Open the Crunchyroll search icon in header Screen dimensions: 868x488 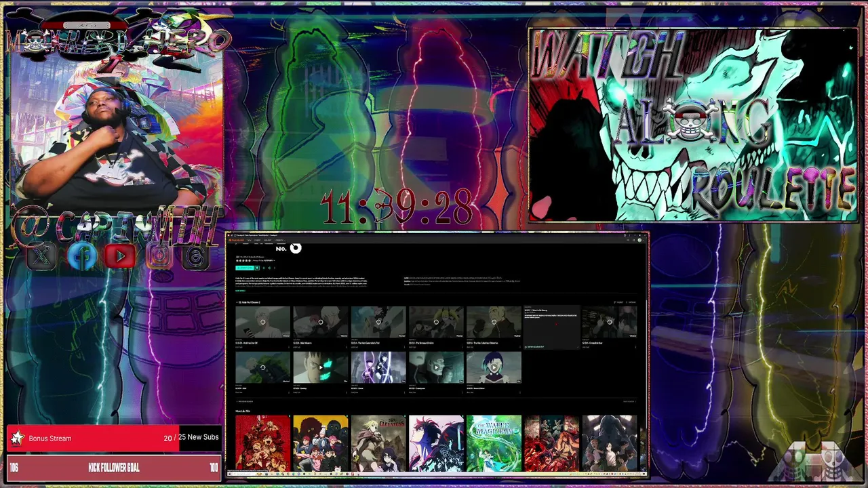click(x=628, y=240)
